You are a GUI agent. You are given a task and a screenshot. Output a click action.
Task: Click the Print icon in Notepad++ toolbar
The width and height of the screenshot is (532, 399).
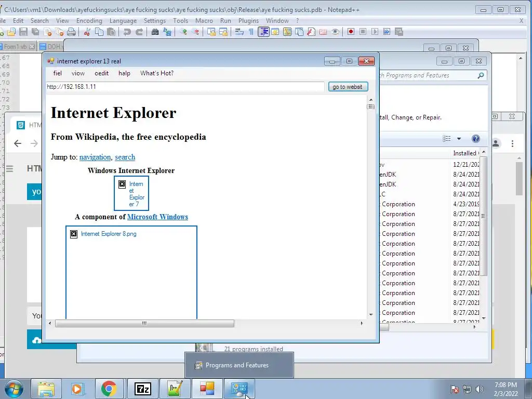(71, 32)
